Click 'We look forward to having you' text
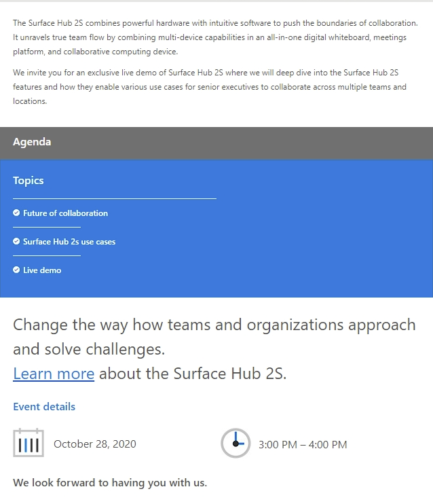433x504 pixels. 110,482
